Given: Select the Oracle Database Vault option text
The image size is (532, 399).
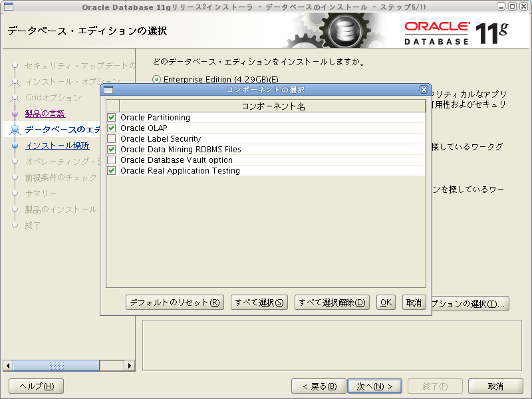Looking at the screenshot, I should pyautogui.click(x=176, y=160).
